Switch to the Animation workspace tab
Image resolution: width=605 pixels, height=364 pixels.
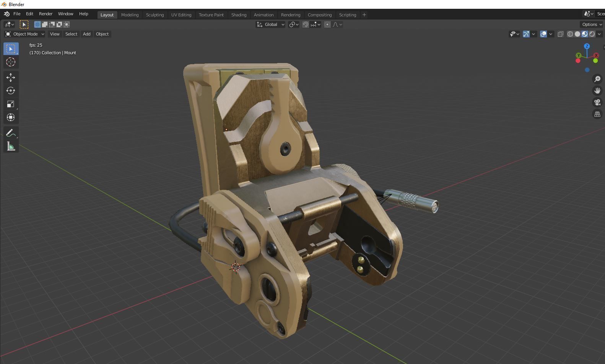(x=263, y=15)
